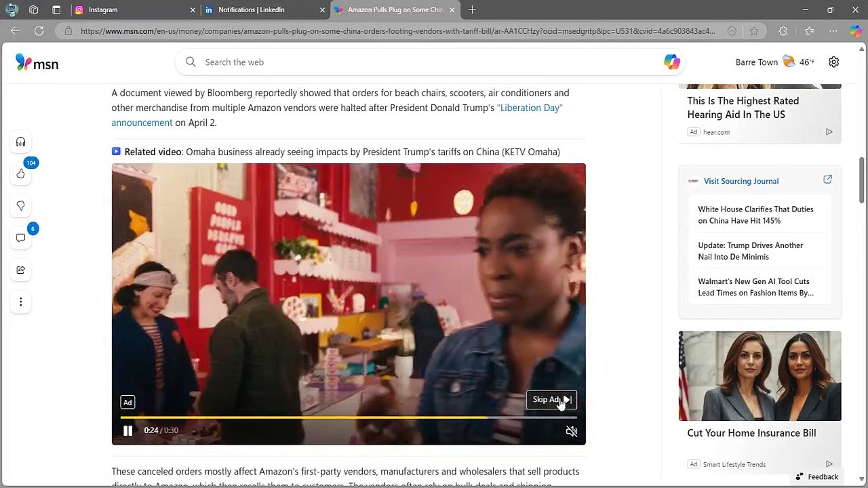Open MSN page settings gear

click(x=833, y=62)
